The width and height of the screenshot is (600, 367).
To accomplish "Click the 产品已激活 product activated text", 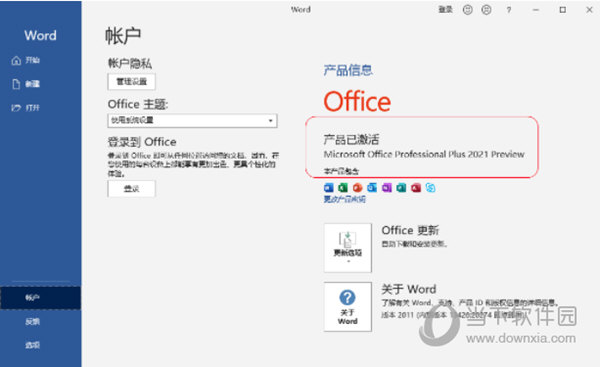I will (351, 139).
